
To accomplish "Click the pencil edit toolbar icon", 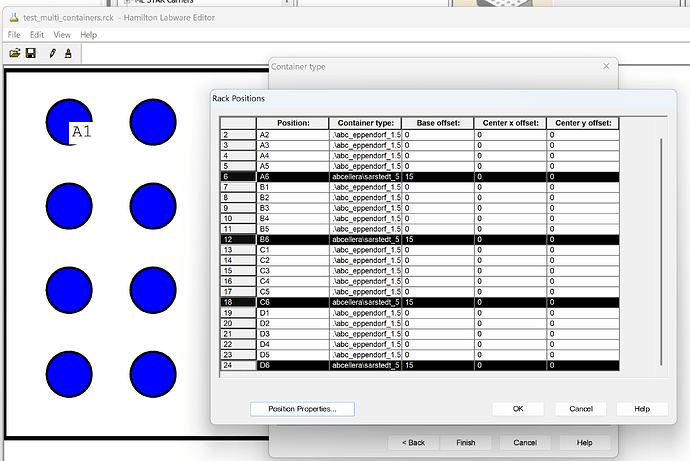I will 53,53.
